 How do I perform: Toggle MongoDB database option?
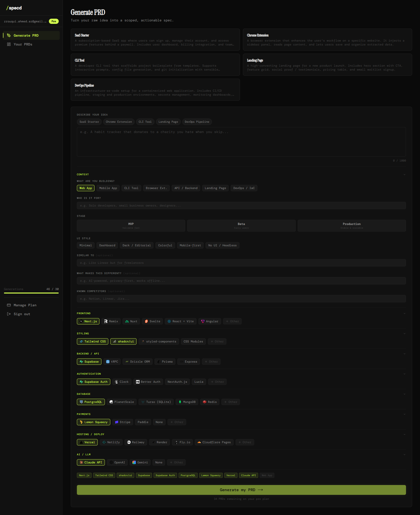click(187, 402)
